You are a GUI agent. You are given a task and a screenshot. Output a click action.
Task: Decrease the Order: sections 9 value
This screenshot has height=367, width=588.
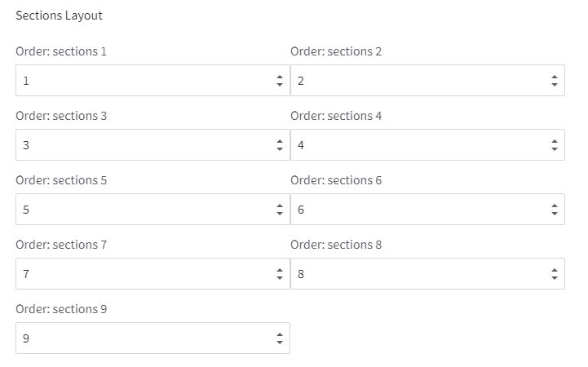pyautogui.click(x=280, y=343)
